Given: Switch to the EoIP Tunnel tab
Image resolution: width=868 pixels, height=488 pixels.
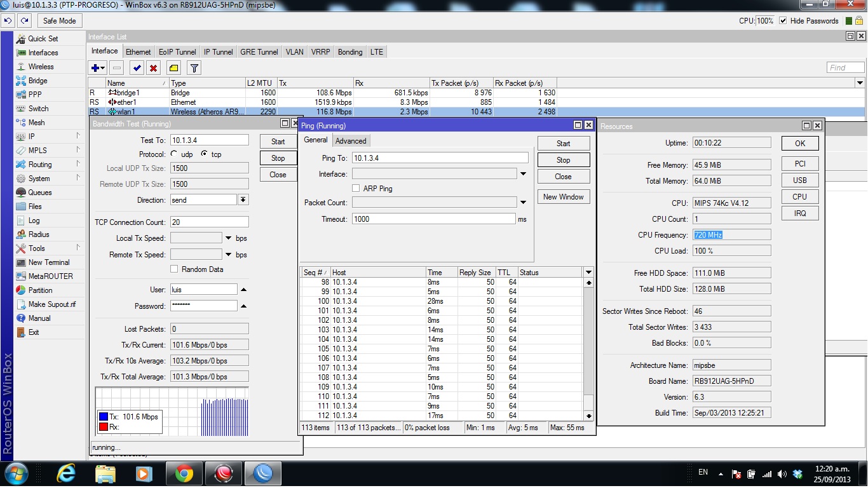Looking at the screenshot, I should (x=177, y=52).
